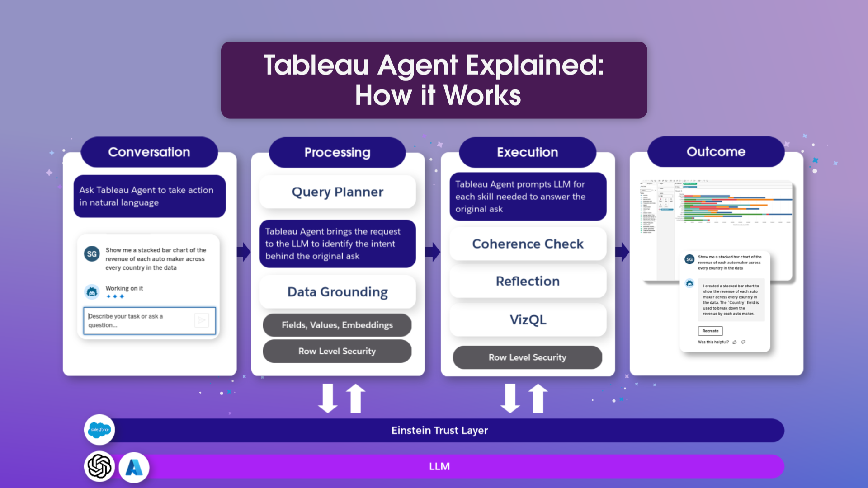
Task: Select the Reflection menu item
Action: [528, 281]
